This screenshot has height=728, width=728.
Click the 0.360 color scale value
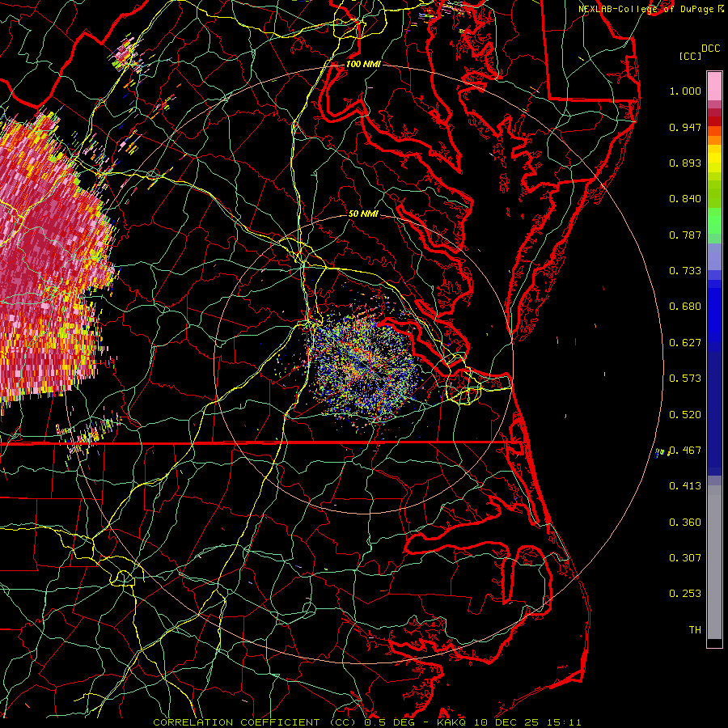(685, 523)
